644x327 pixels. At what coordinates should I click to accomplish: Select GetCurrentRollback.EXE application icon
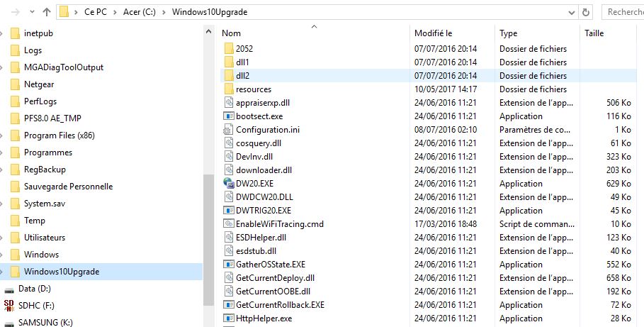[228, 305]
